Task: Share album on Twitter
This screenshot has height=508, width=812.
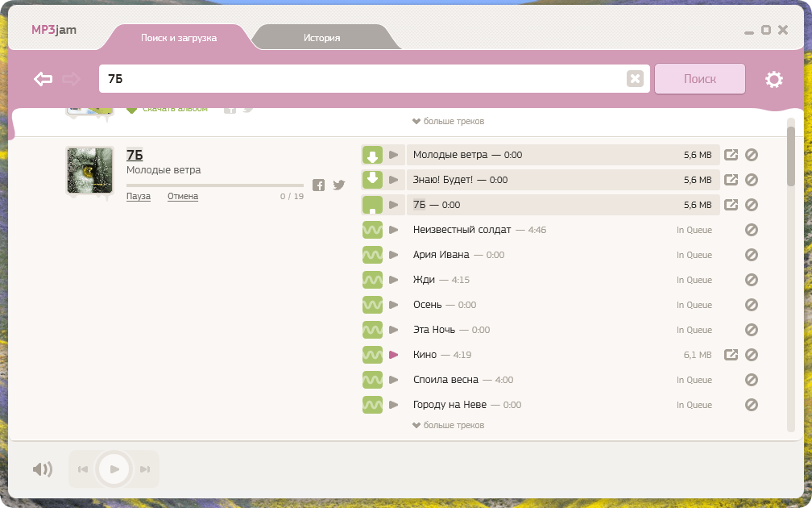Action: pyautogui.click(x=338, y=185)
